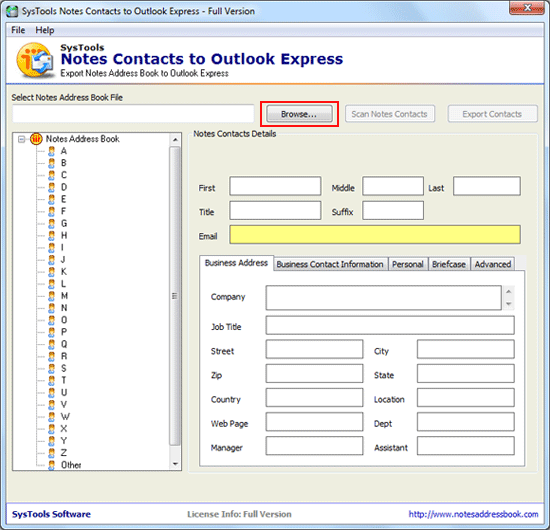Image resolution: width=550 pixels, height=530 pixels.
Task: Click the Notes Address Book file path field
Action: (x=133, y=114)
